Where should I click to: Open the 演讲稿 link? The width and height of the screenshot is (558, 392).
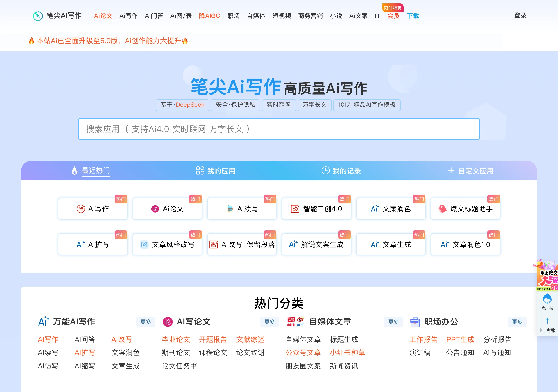[x=420, y=352]
